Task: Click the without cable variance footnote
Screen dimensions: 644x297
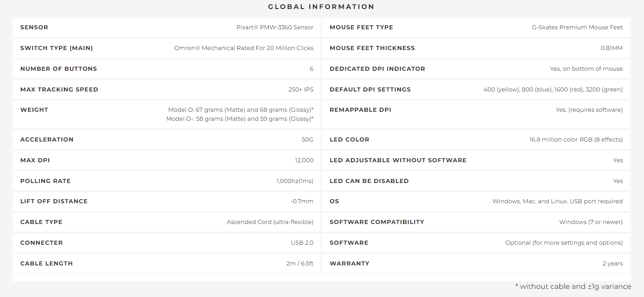Action: coord(573,287)
